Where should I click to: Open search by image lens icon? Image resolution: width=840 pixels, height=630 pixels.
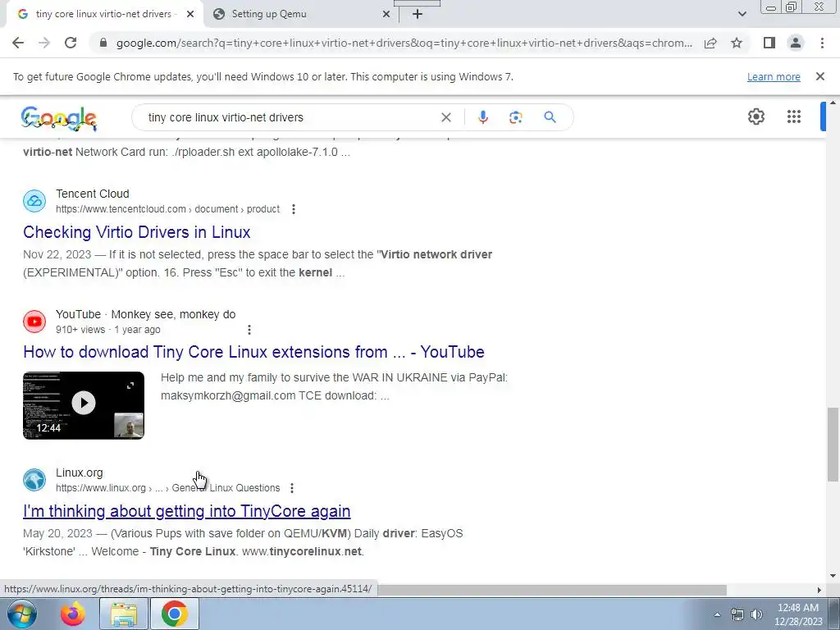click(515, 117)
